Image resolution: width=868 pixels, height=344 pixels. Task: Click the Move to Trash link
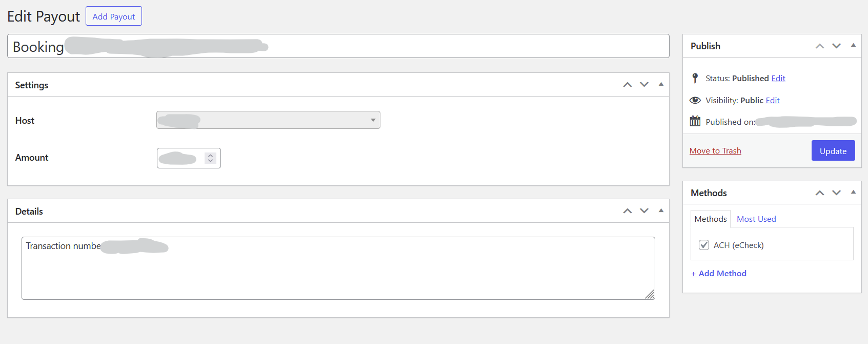point(715,150)
